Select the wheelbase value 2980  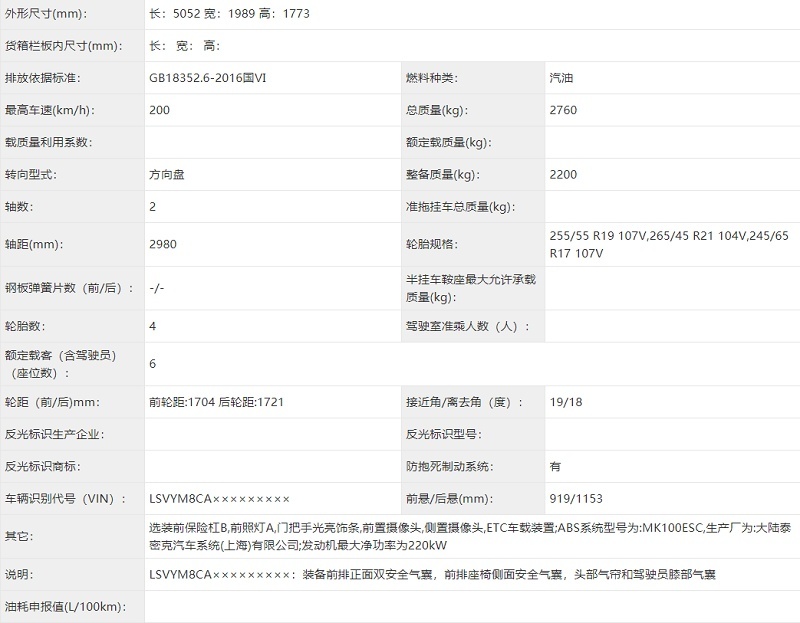[163, 244]
